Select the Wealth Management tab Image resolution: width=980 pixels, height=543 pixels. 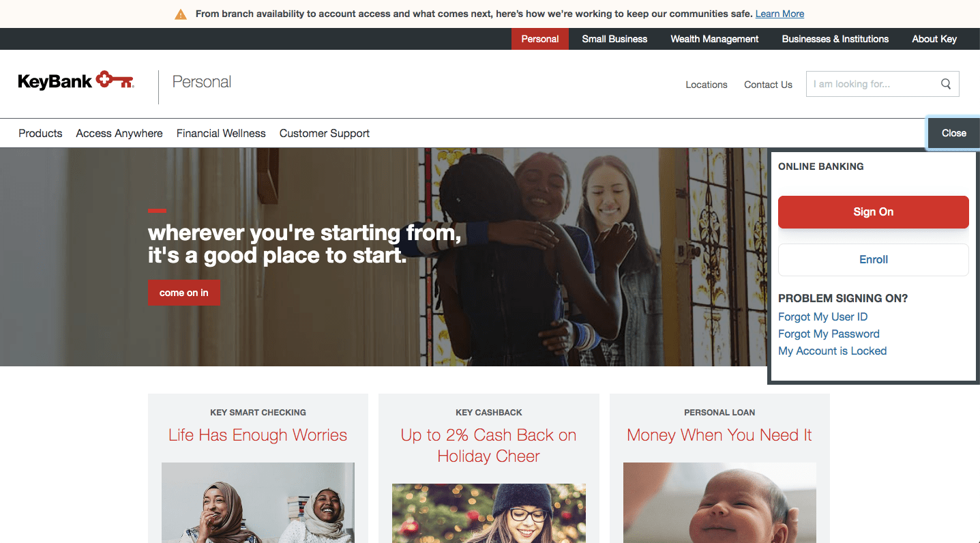coord(715,39)
